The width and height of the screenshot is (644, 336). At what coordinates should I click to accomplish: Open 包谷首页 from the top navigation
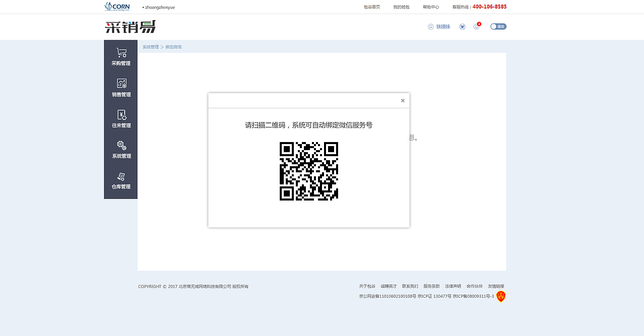coord(372,7)
